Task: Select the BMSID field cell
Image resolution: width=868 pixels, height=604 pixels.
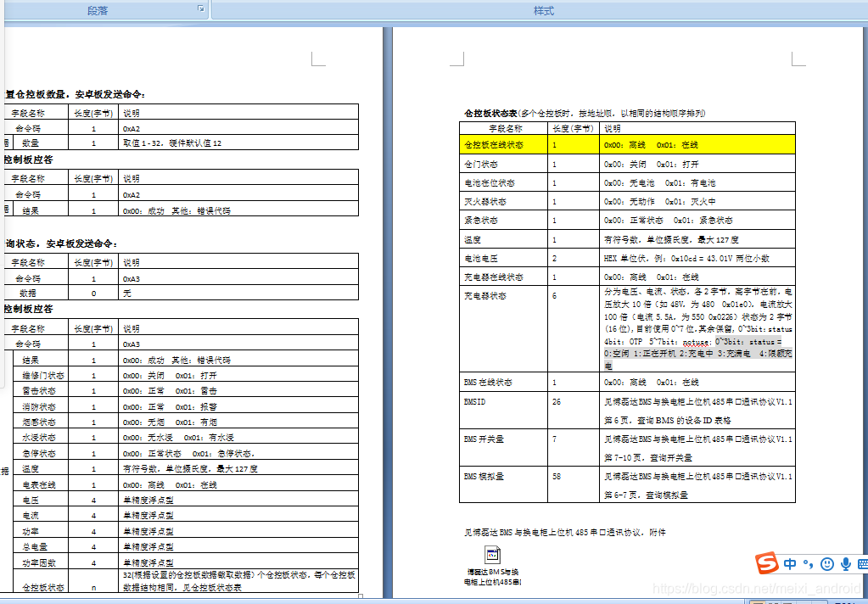Action: click(x=503, y=411)
